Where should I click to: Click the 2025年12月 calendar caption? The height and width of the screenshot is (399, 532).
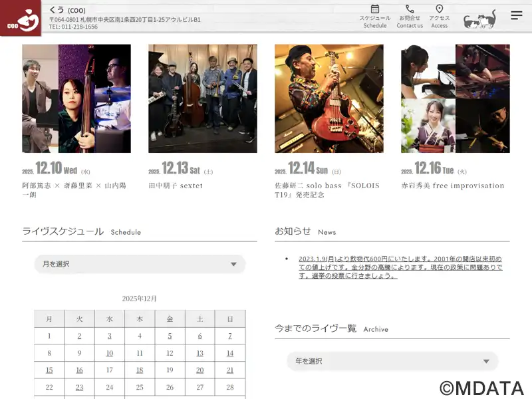click(140, 299)
